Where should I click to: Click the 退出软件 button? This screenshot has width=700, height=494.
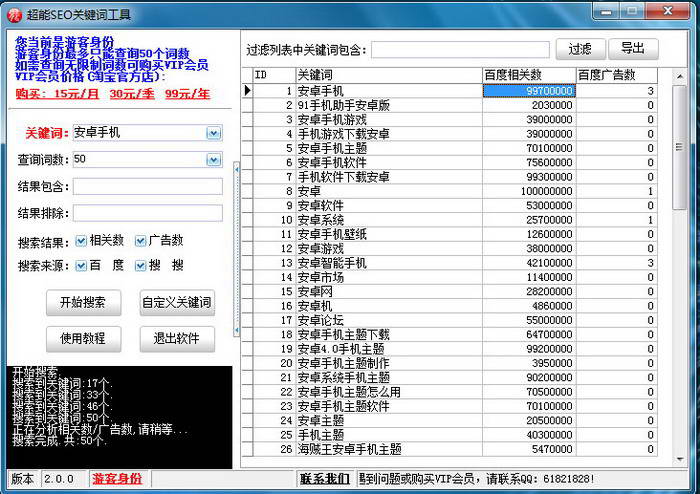177,339
